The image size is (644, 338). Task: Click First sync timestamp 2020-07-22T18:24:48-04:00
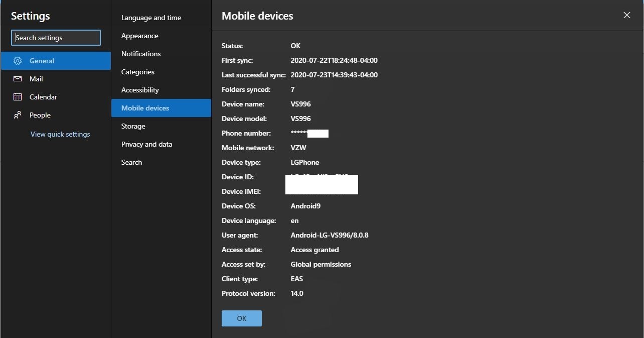point(334,60)
